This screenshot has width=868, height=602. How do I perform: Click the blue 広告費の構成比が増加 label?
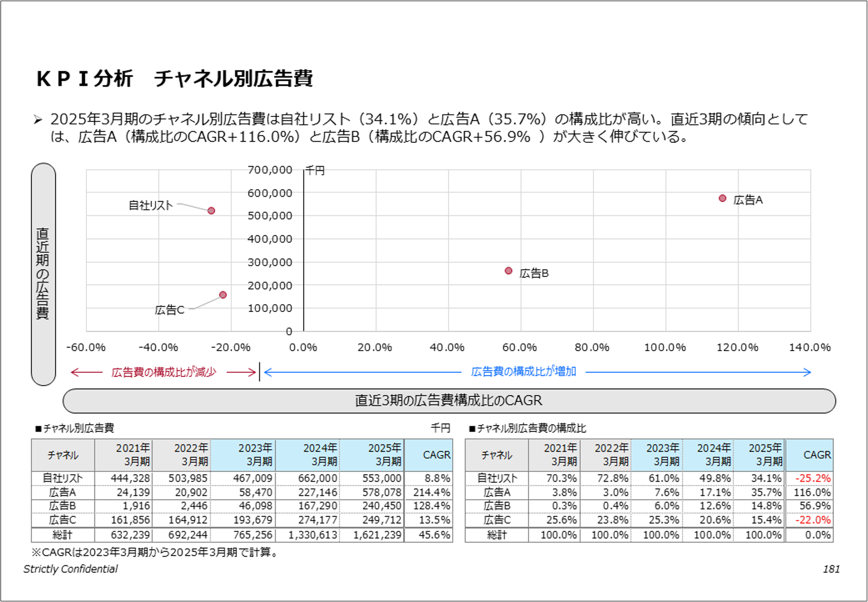pyautogui.click(x=523, y=372)
